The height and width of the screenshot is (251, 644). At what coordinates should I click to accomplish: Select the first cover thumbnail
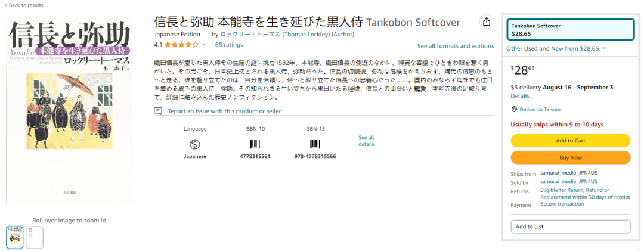pyautogui.click(x=15, y=237)
